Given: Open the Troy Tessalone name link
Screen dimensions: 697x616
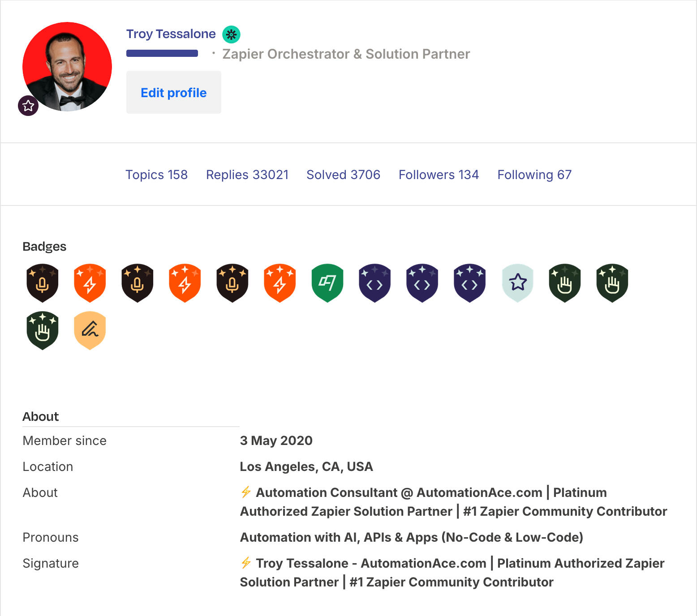Looking at the screenshot, I should 171,34.
